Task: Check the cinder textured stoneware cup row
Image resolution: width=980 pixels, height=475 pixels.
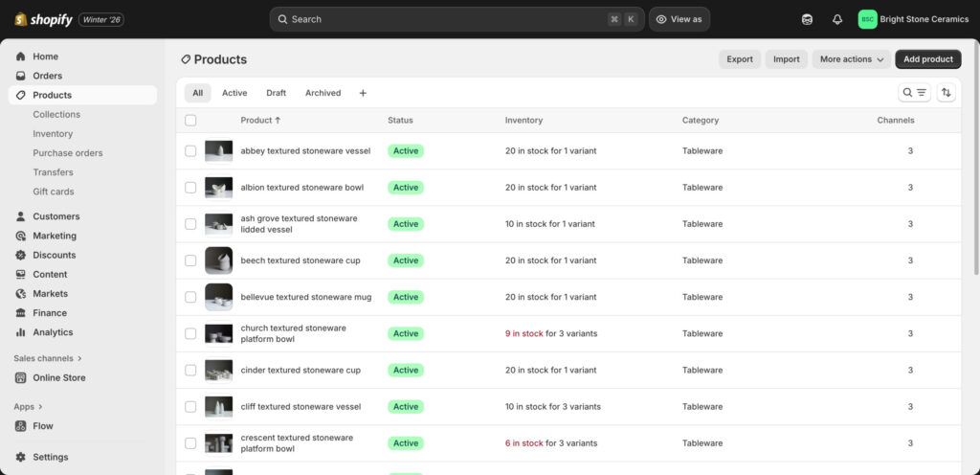Action: (x=190, y=370)
